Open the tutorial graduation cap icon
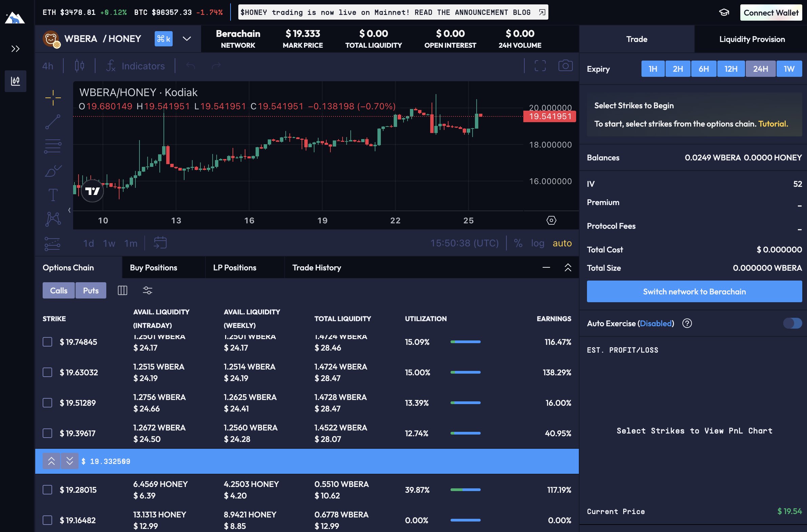Viewport: 807px width, 532px height. pyautogui.click(x=724, y=13)
